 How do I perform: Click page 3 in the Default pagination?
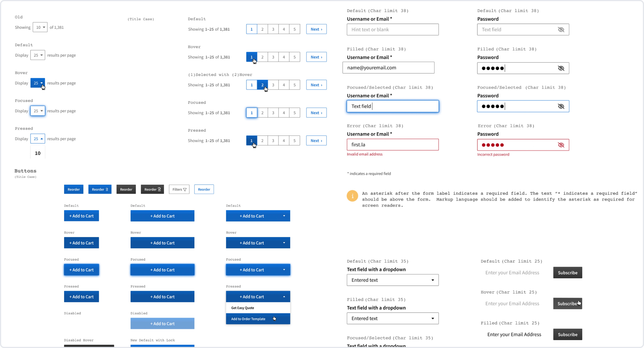273,29
